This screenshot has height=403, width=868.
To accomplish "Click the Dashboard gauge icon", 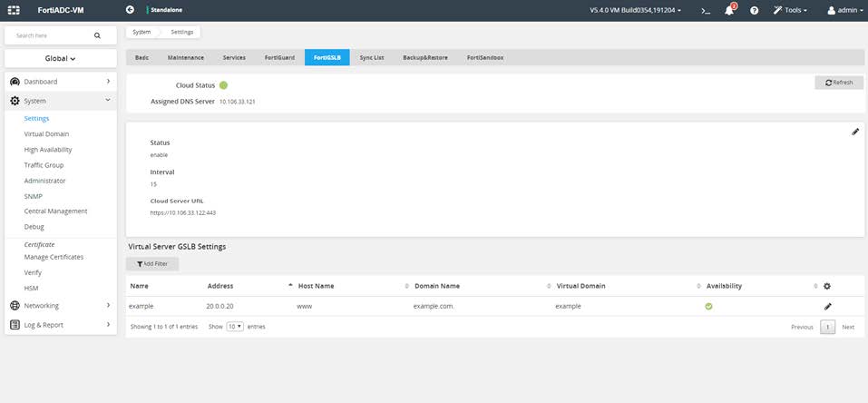I will tap(15, 82).
